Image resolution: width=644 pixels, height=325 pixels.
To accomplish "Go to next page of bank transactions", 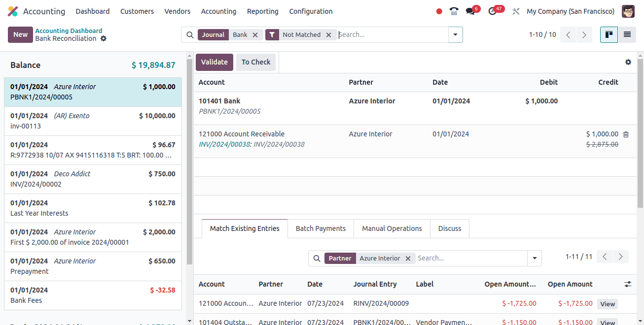I will (x=584, y=35).
